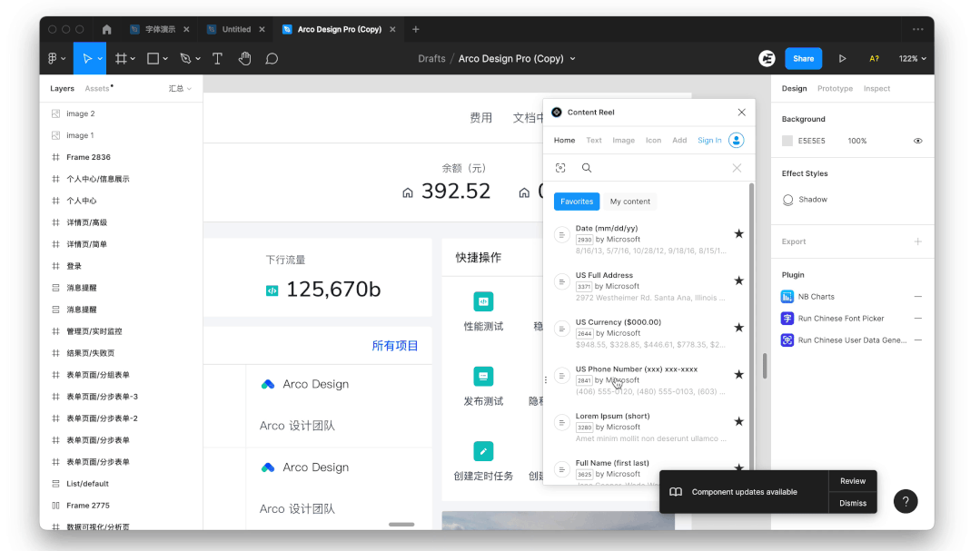Open the NB Charts plugin
The width and height of the screenshot is (980, 551).
[816, 297]
